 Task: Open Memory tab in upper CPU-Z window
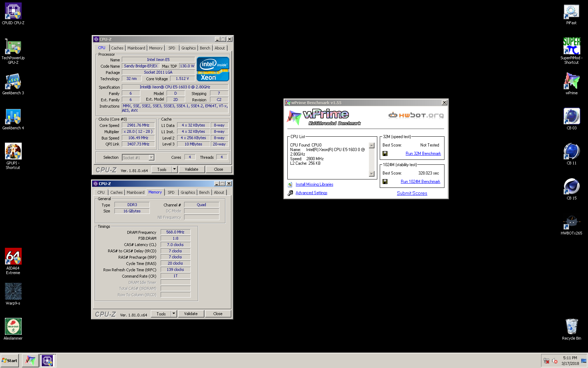tap(156, 48)
